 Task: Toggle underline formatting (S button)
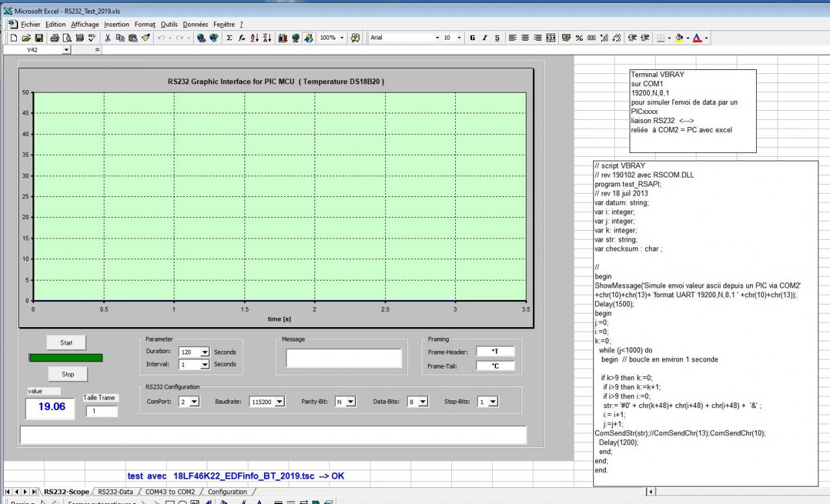coord(497,38)
